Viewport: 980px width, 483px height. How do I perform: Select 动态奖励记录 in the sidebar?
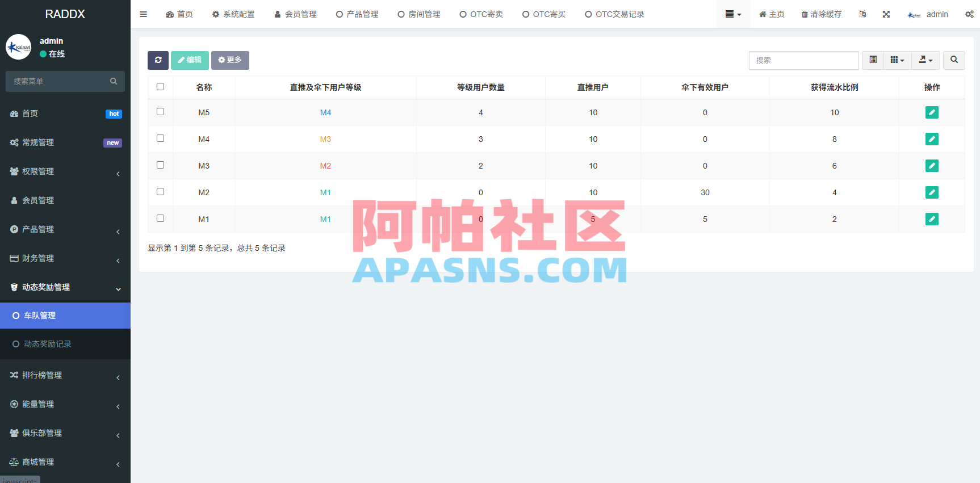click(x=65, y=344)
